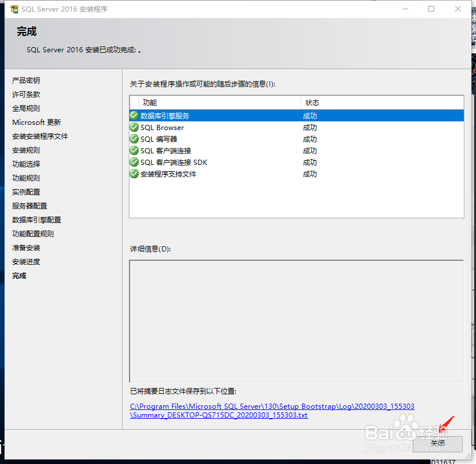Click the 安装进度 step in sidebar

(x=26, y=262)
